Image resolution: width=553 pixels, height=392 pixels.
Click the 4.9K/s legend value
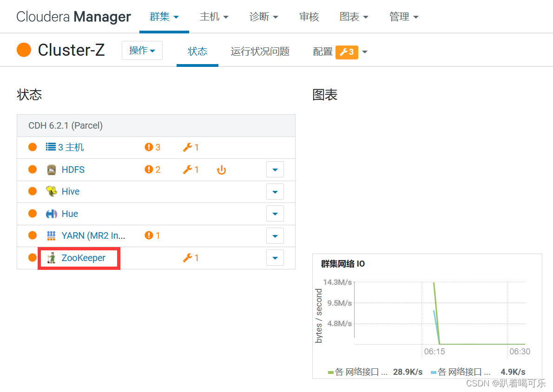513,372
